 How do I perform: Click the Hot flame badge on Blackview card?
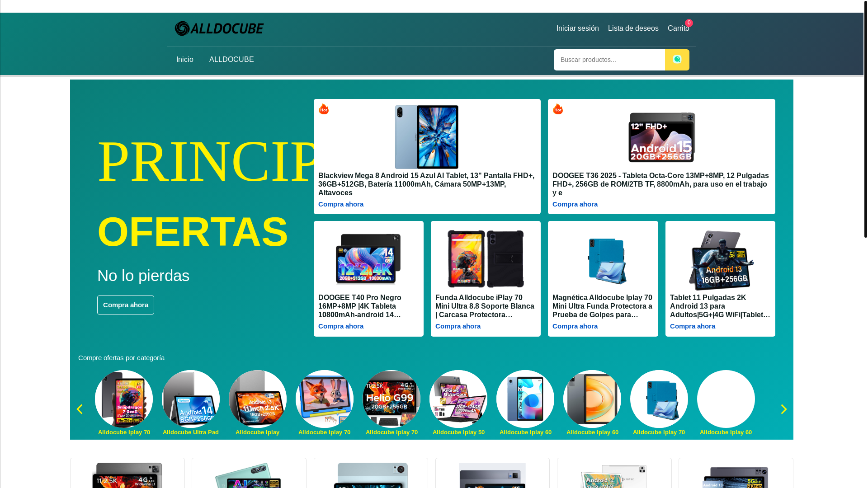click(x=324, y=109)
